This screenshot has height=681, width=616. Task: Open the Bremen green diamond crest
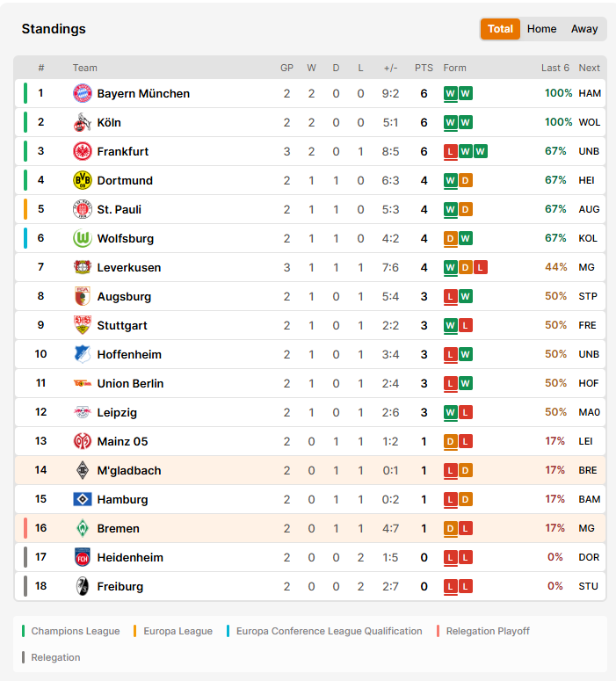[x=82, y=529]
